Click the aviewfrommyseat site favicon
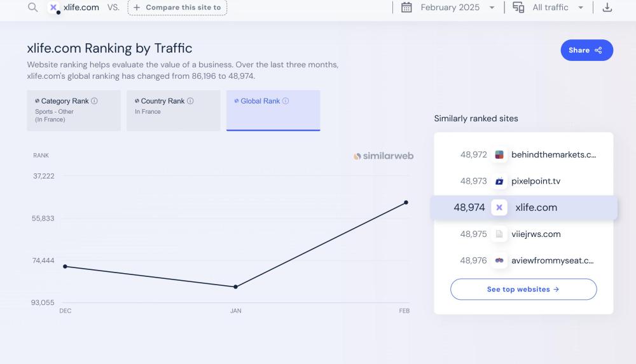Viewport: 636px width, 364px height. (x=499, y=260)
